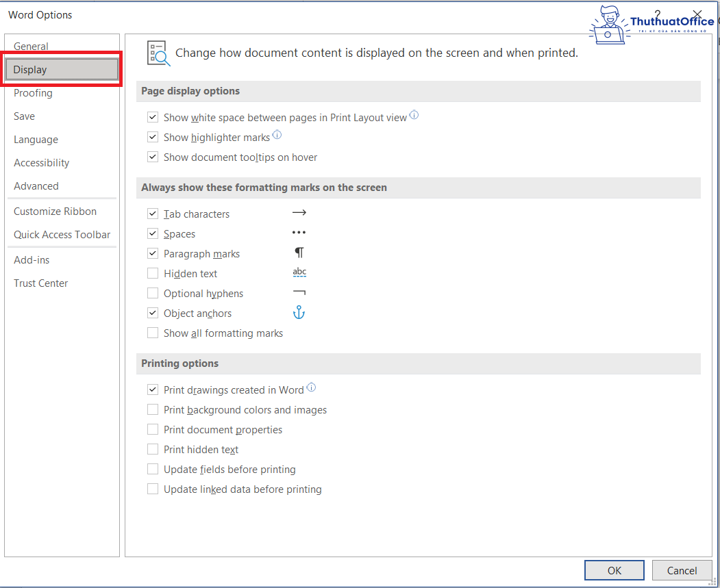This screenshot has height=588, width=720.
Task: Click 'Always show these formatting marks' heading
Action: [x=264, y=188]
